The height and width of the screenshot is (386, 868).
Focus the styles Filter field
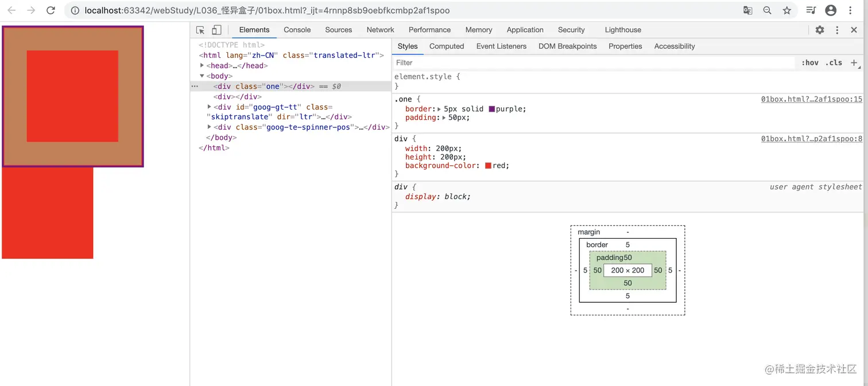[x=594, y=63]
